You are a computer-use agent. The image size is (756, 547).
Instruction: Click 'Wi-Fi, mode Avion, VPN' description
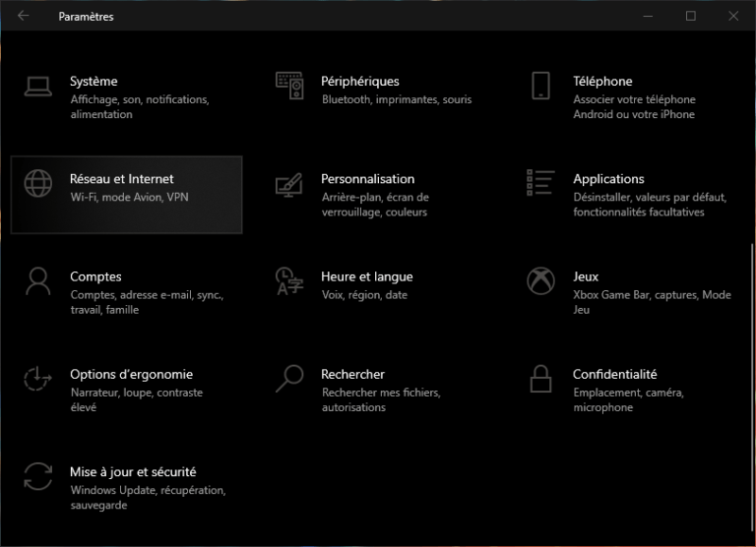pyautogui.click(x=129, y=197)
